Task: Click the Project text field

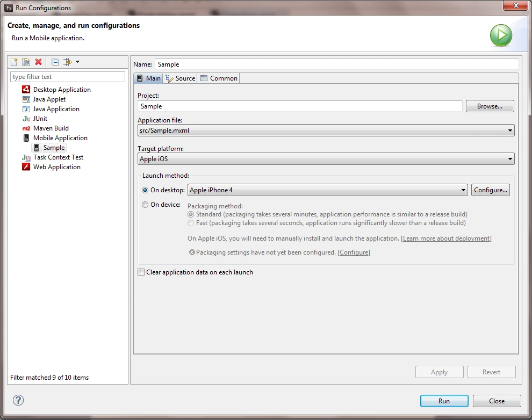Action: tap(300, 106)
